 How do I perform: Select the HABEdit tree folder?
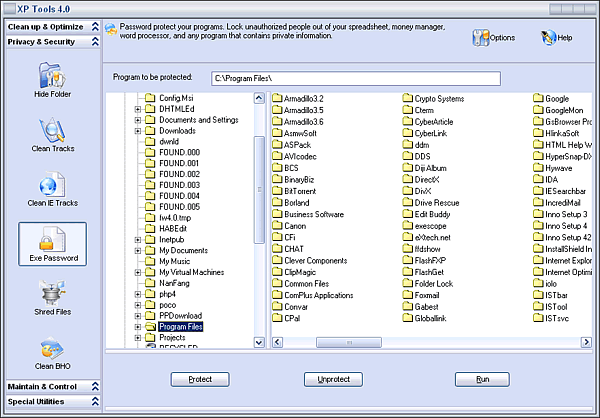(x=166, y=229)
